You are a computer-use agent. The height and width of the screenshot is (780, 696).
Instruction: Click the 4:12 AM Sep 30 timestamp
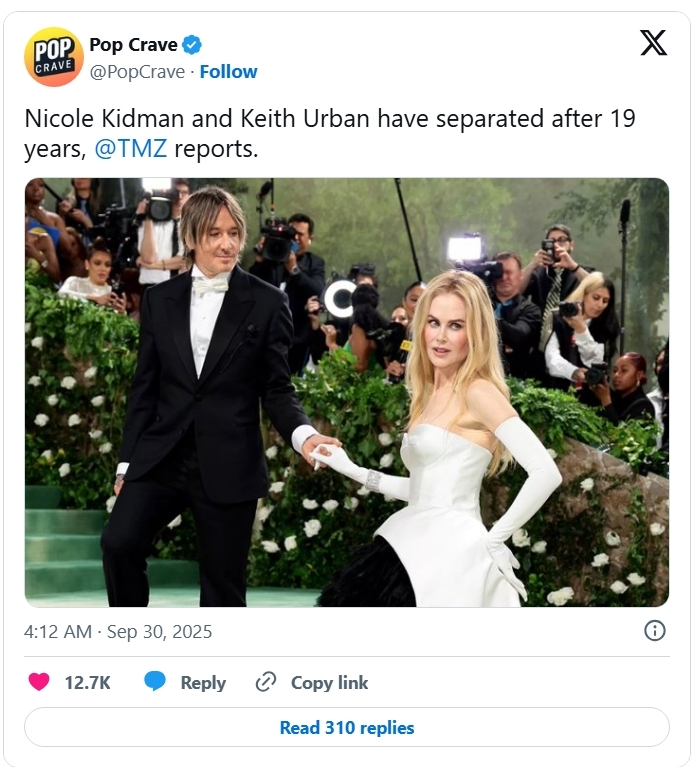coord(118,632)
